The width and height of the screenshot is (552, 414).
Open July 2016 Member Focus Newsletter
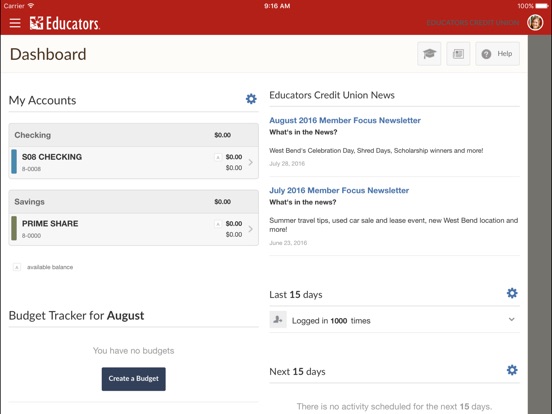pyautogui.click(x=339, y=190)
